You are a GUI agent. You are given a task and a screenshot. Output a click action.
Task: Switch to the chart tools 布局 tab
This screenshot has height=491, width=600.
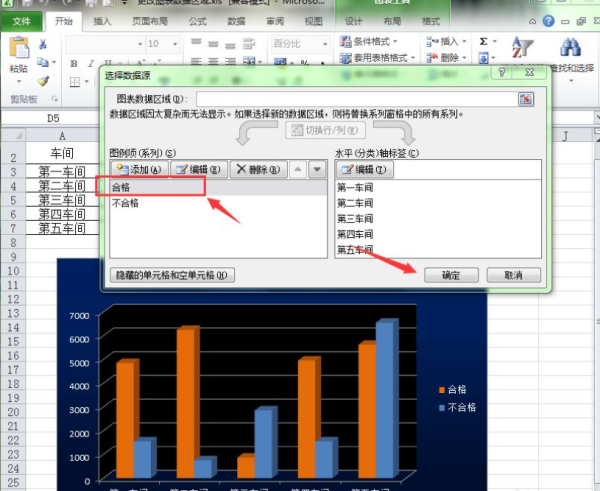392,21
